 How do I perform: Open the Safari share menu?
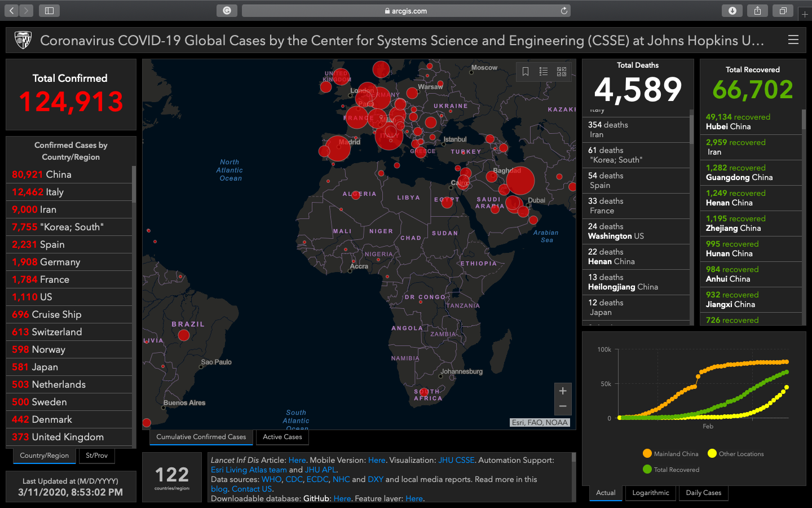(x=757, y=10)
